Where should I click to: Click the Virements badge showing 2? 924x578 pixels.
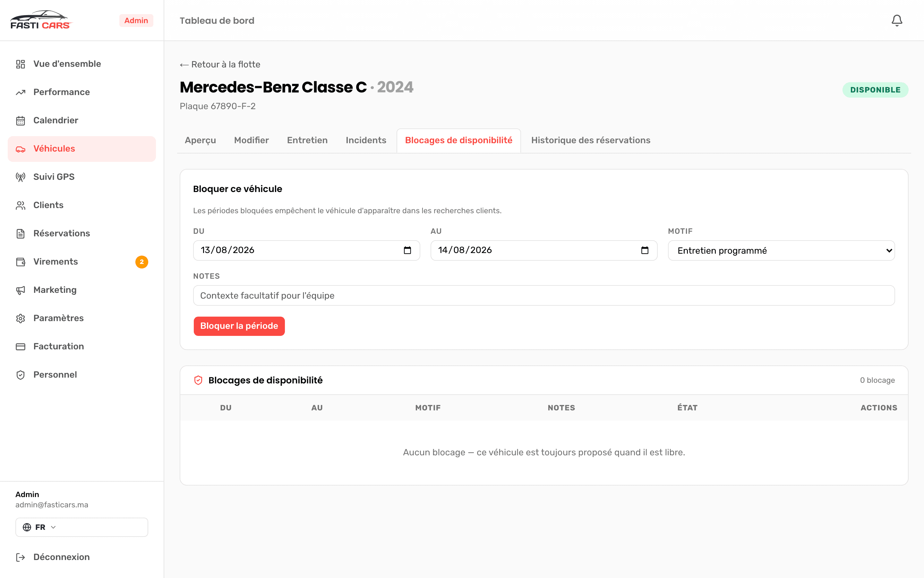coord(142,262)
